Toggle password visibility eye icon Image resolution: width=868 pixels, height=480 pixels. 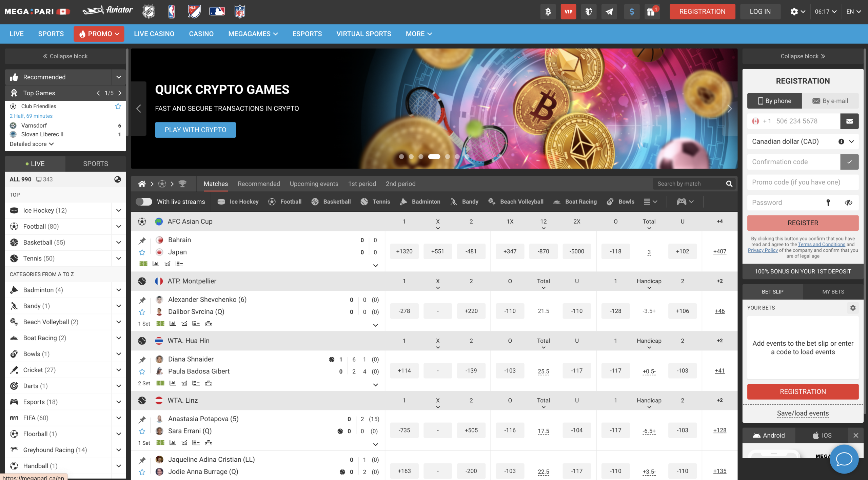click(848, 203)
